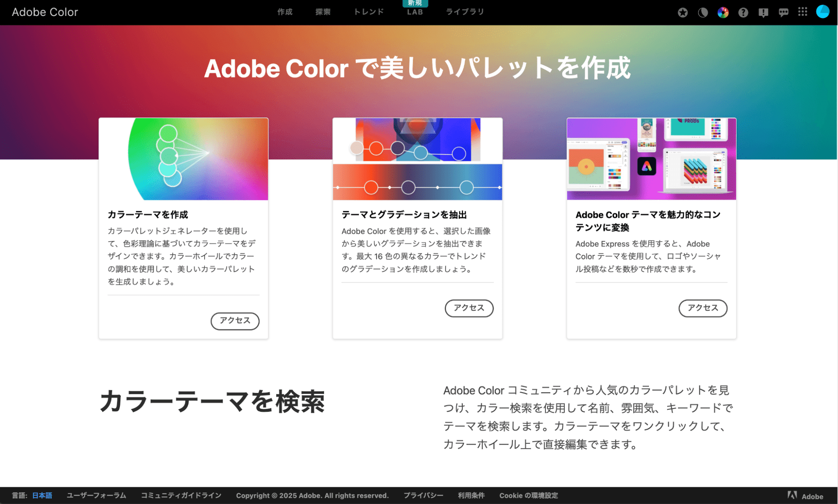Click the Adobe Color logo text
Screen dimensions: 838x504
pos(45,12)
